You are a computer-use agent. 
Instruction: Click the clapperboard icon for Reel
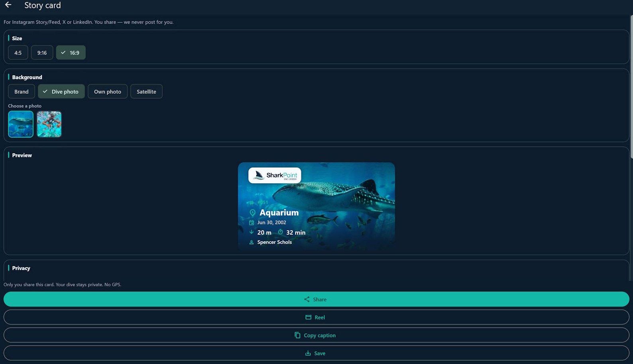pyautogui.click(x=308, y=317)
